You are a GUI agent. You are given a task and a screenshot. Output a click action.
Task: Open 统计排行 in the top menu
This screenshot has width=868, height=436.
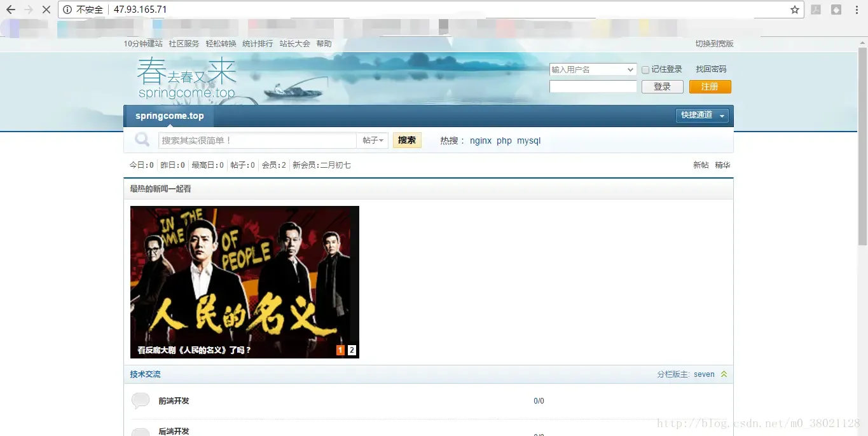point(258,44)
